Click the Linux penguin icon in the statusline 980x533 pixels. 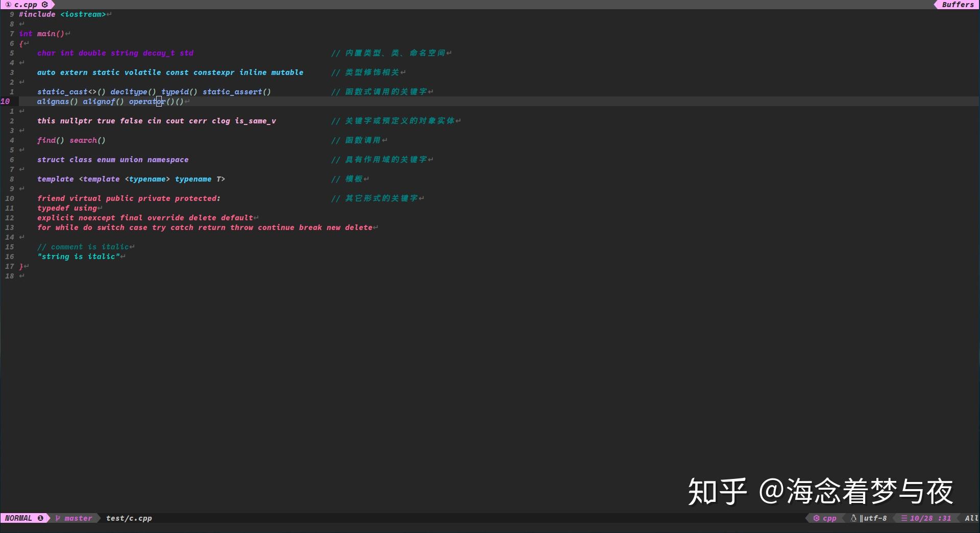[x=854, y=518]
